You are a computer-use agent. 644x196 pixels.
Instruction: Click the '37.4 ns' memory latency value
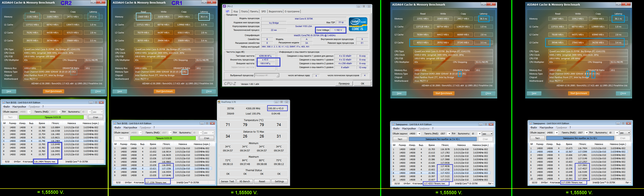click(x=93, y=17)
